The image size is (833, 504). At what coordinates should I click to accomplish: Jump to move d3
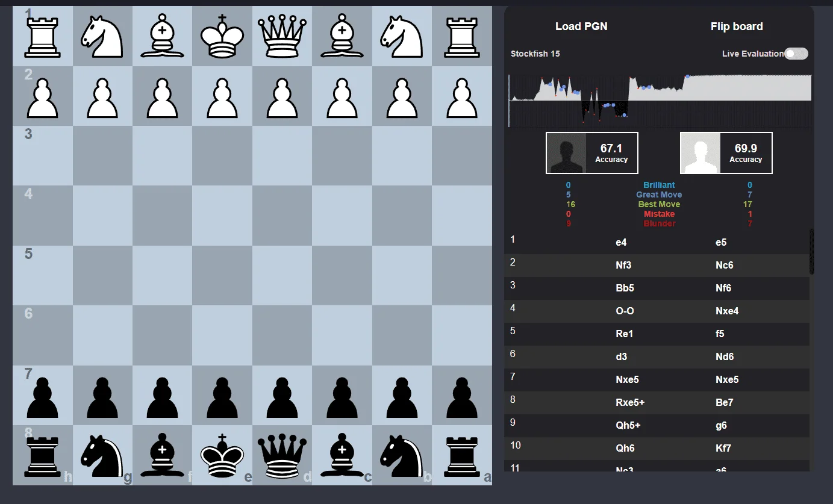621,357
